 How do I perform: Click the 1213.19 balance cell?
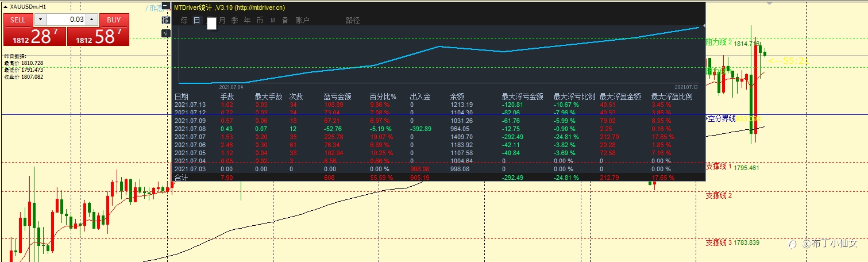[x=461, y=105]
